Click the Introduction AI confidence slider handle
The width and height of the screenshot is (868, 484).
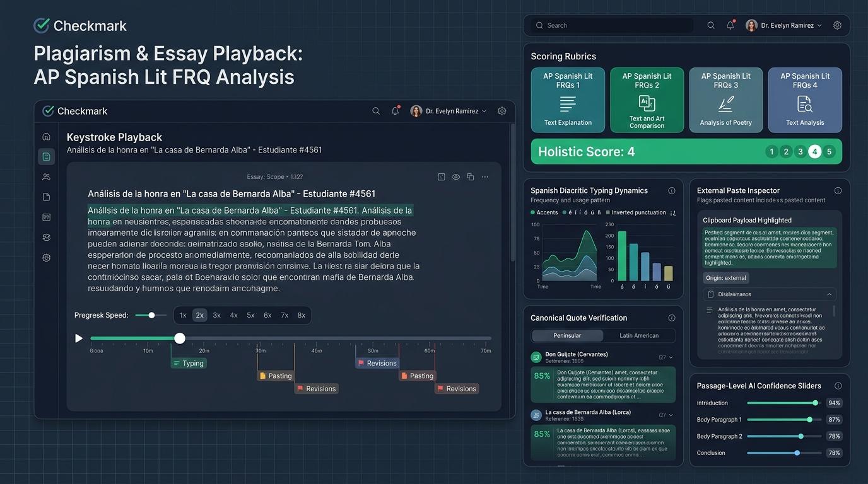pos(816,403)
